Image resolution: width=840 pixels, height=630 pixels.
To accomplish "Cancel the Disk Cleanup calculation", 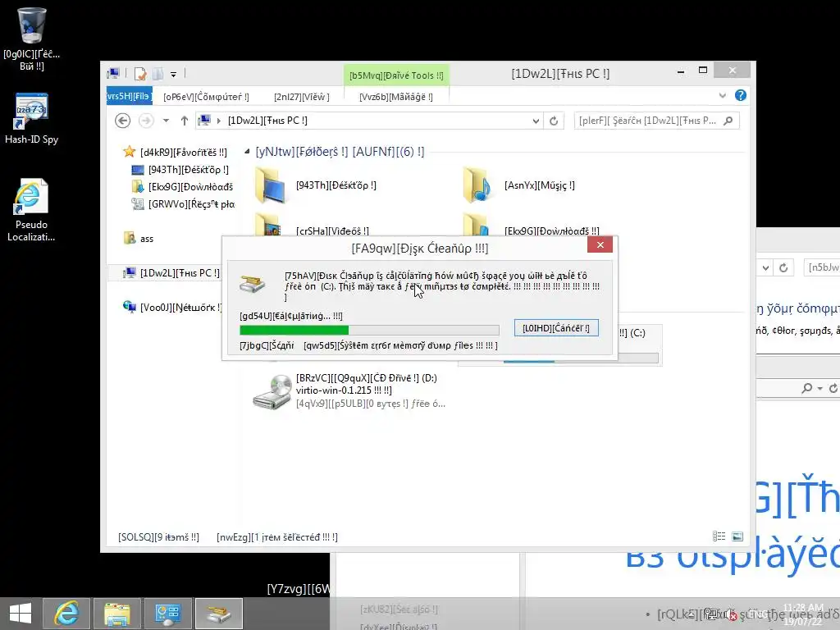I will [556, 328].
